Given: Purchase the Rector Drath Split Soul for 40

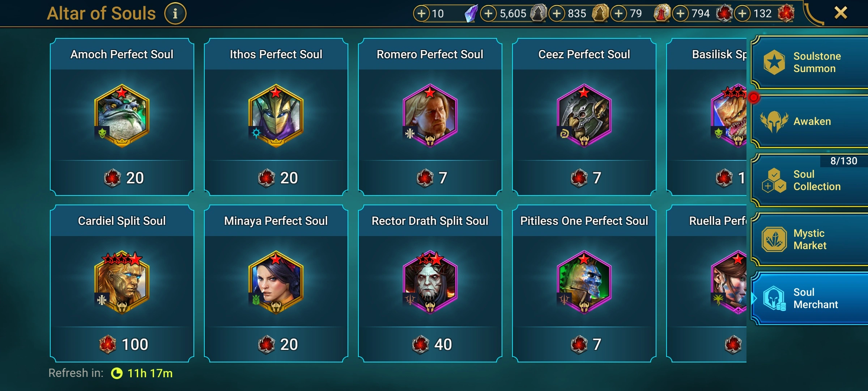Looking at the screenshot, I should pyautogui.click(x=430, y=344).
